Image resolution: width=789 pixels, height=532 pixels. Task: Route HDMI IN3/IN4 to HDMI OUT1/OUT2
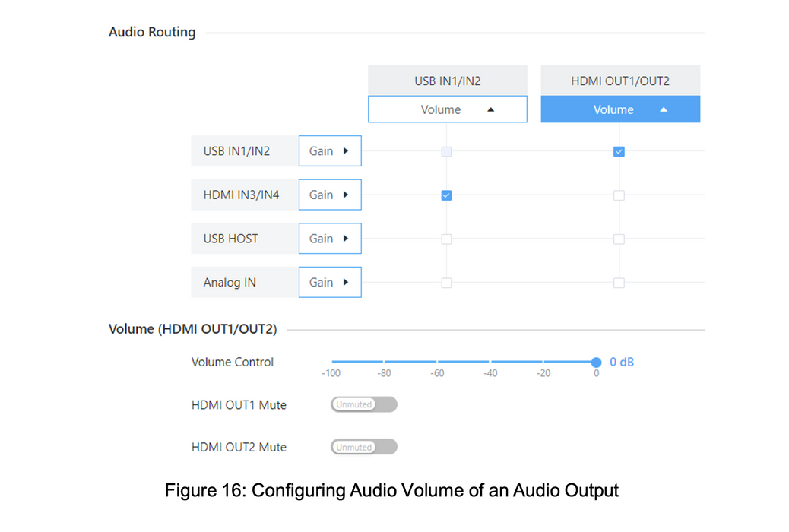coord(619,195)
